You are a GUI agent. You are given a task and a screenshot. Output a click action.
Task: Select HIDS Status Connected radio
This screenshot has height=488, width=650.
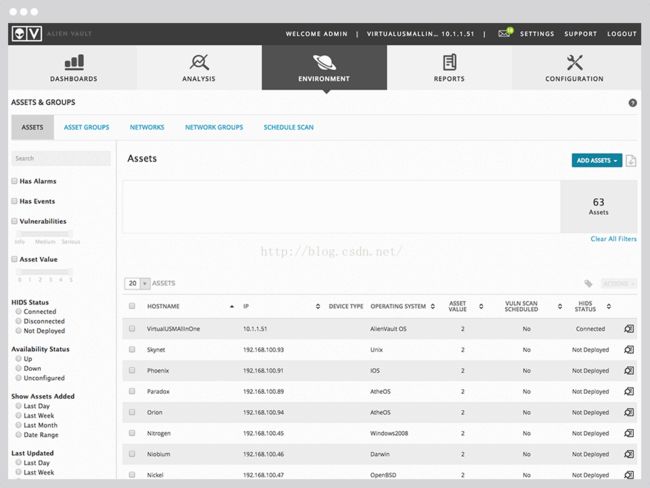[18, 311]
